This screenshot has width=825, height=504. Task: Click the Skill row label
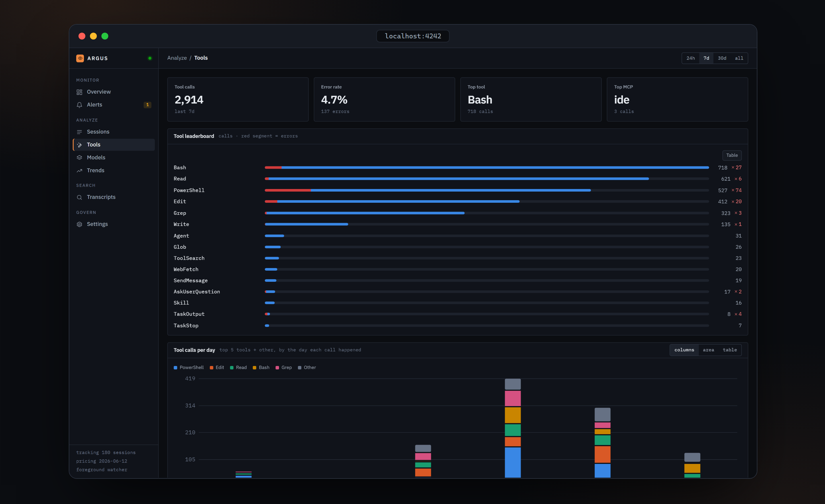(181, 303)
